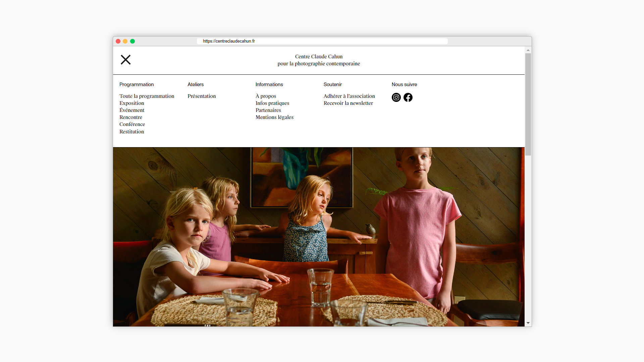The width and height of the screenshot is (644, 362).
Task: Go to Exposition page
Action: [131, 103]
